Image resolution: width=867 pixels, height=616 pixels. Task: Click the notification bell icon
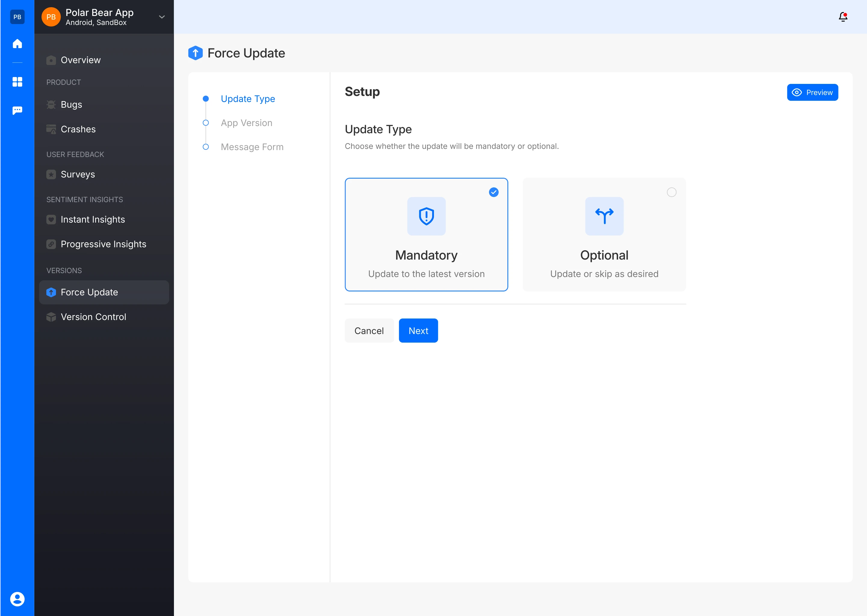(843, 17)
